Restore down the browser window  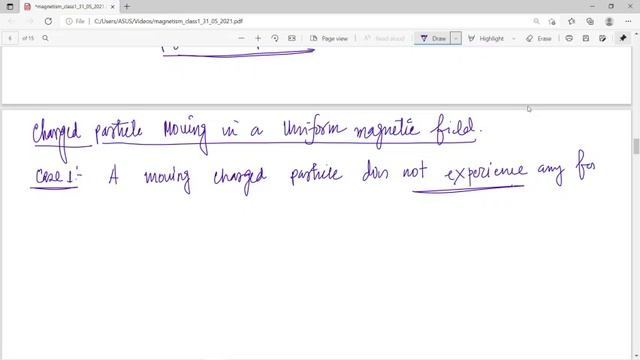click(611, 7)
